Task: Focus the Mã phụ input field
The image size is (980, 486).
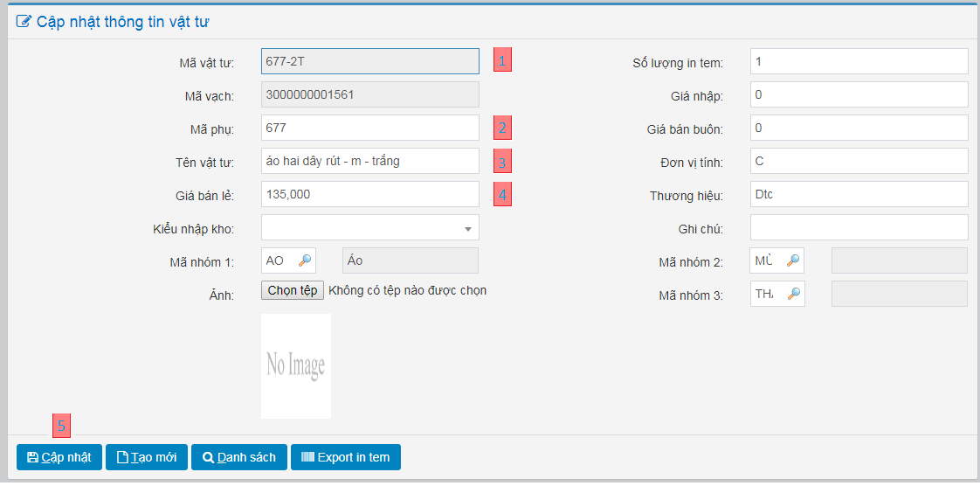Action: pyautogui.click(x=370, y=128)
